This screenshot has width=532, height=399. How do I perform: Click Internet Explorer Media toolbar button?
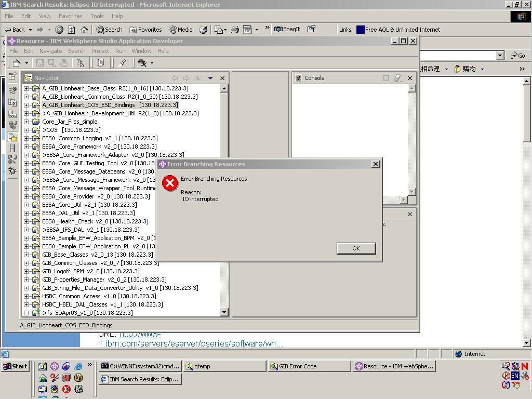pos(181,30)
